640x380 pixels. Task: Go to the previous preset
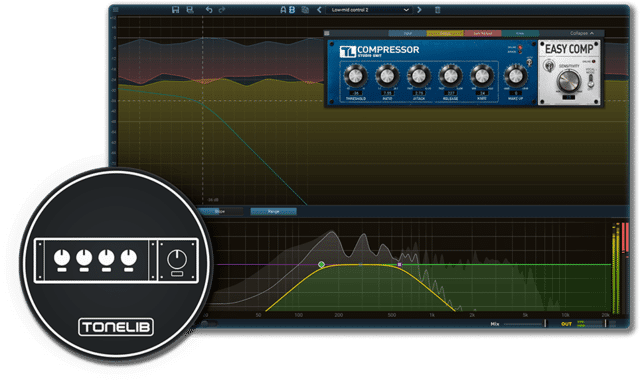[319, 10]
